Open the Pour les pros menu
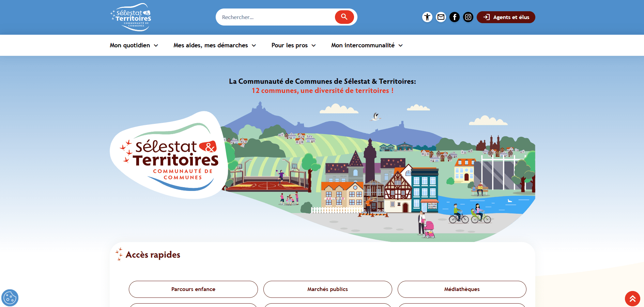This screenshot has width=644, height=307. click(x=289, y=45)
